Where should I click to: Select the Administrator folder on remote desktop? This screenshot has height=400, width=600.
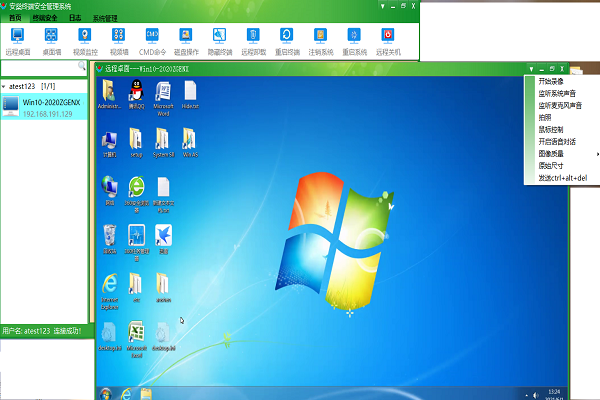[x=109, y=94]
